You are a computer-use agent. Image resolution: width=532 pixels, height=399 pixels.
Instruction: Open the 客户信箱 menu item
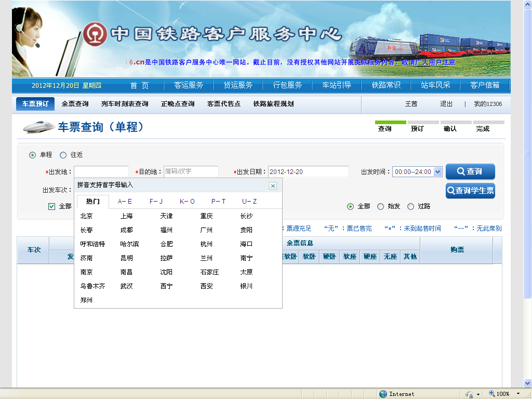click(485, 85)
